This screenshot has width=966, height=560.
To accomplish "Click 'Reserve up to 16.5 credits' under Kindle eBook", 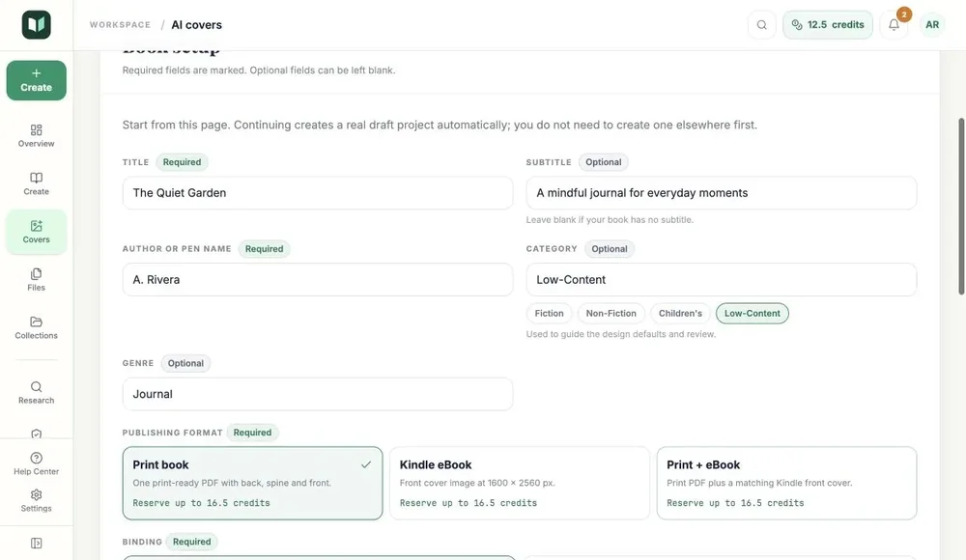I will [x=469, y=503].
